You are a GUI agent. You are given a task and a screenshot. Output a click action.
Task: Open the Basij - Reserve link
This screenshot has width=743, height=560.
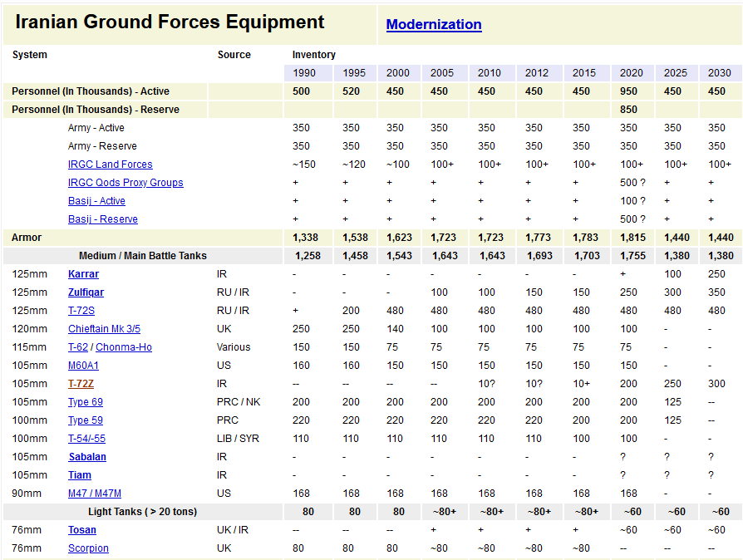pos(103,219)
